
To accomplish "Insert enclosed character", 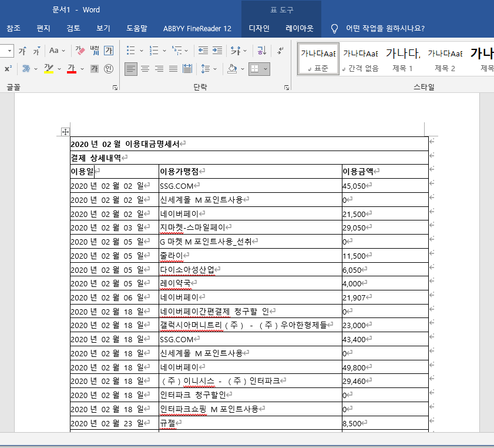I will pos(109,69).
